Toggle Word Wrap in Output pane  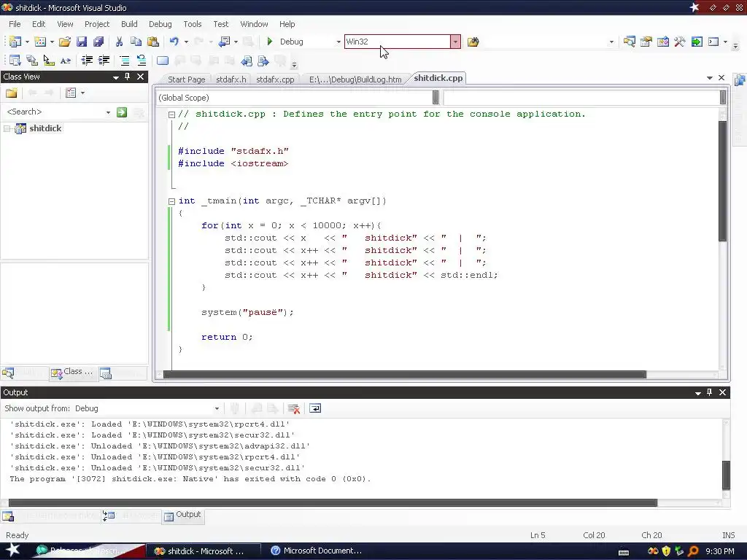point(315,408)
